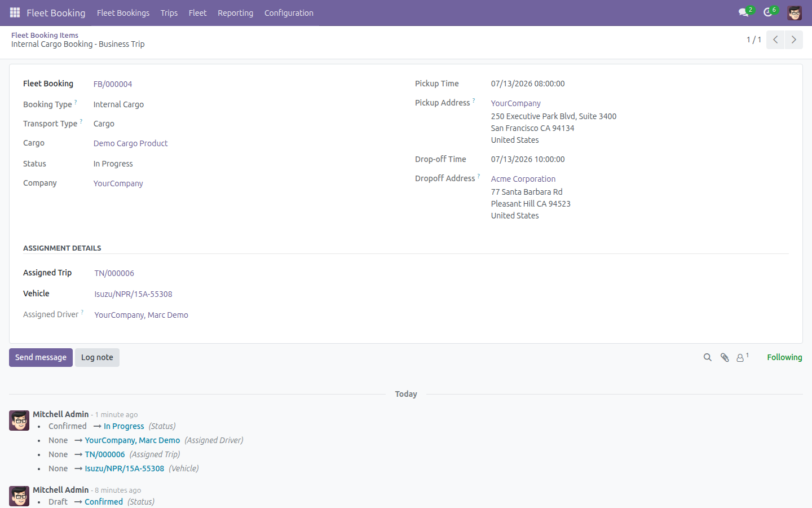The height and width of the screenshot is (508, 812).
Task: Click the Send message button
Action: point(41,357)
